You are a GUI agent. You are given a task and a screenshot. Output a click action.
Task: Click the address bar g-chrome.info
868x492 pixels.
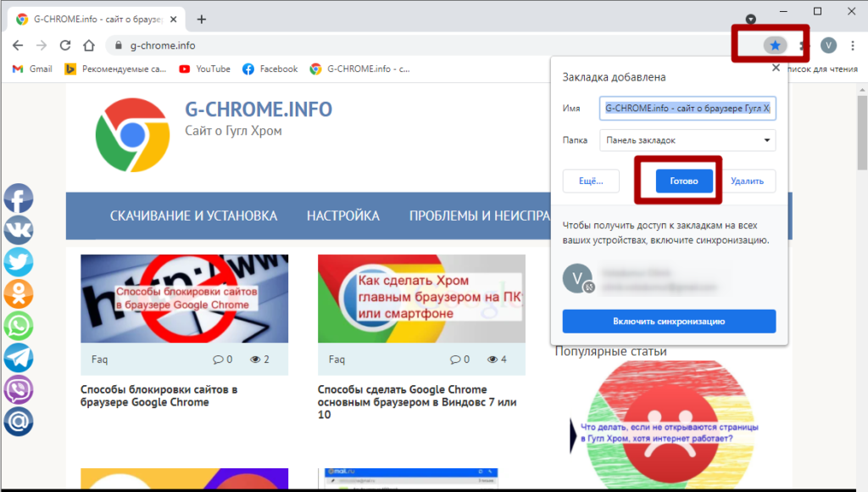click(x=163, y=46)
